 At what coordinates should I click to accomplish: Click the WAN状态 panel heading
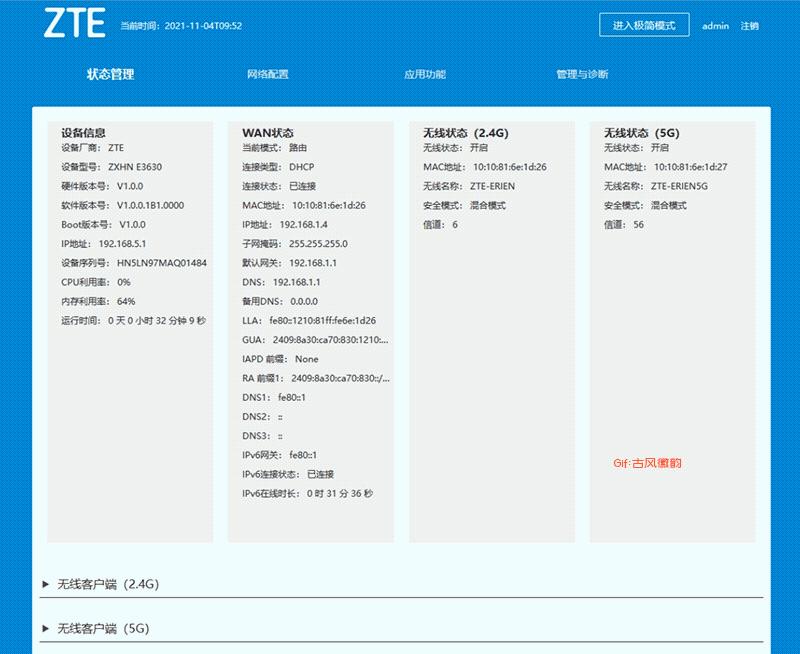(x=265, y=130)
